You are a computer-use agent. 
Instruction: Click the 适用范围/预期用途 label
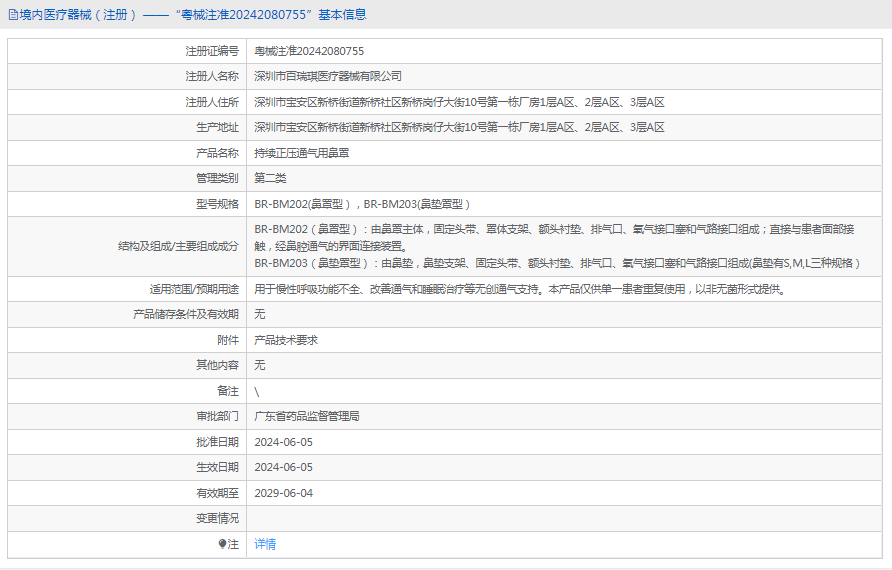click(194, 289)
